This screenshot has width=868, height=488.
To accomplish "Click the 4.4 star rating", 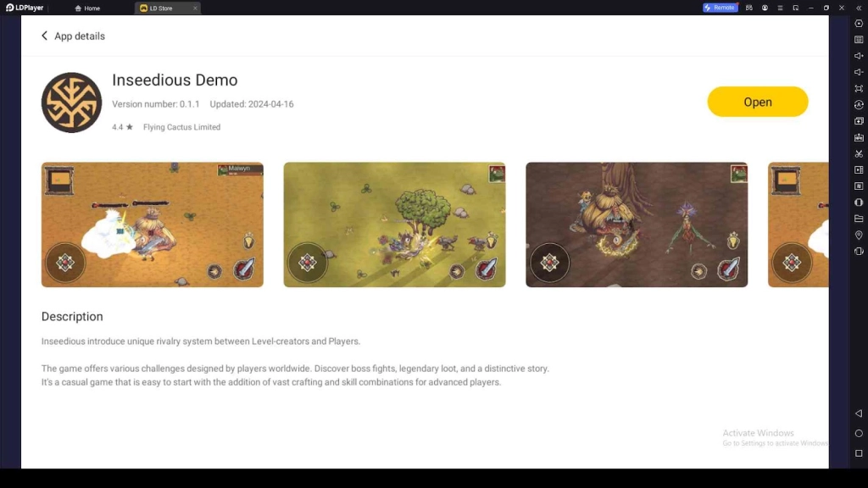I will [x=122, y=127].
